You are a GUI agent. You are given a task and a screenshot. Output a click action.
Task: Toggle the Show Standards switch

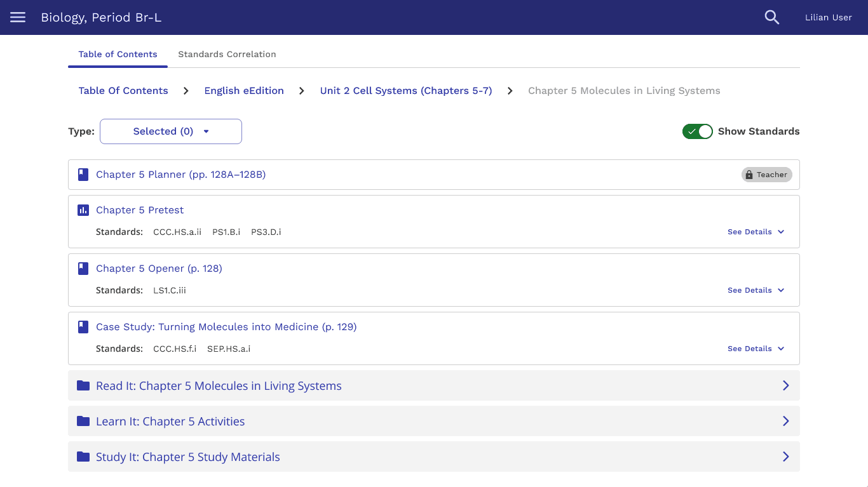tap(698, 131)
